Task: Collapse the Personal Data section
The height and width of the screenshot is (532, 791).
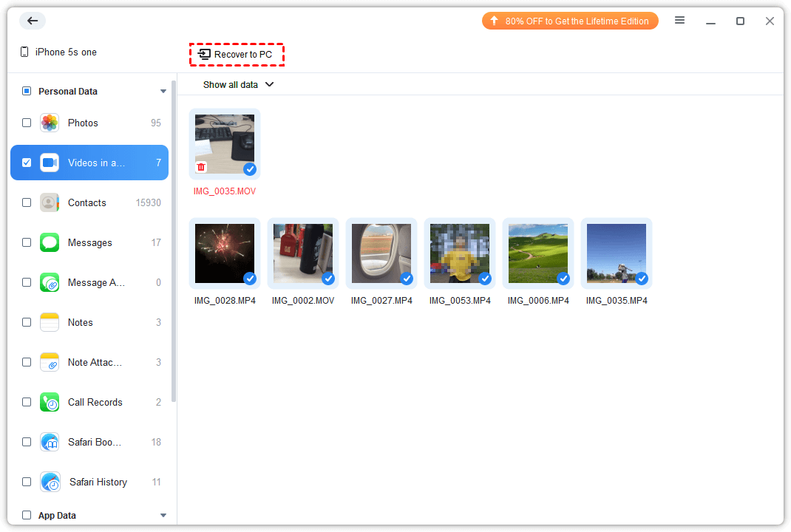Action: (163, 92)
